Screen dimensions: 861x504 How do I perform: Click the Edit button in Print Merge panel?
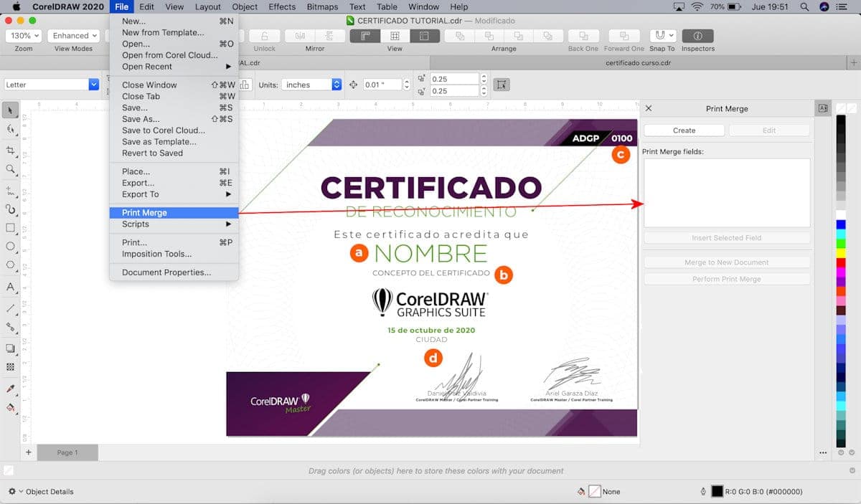pos(768,130)
